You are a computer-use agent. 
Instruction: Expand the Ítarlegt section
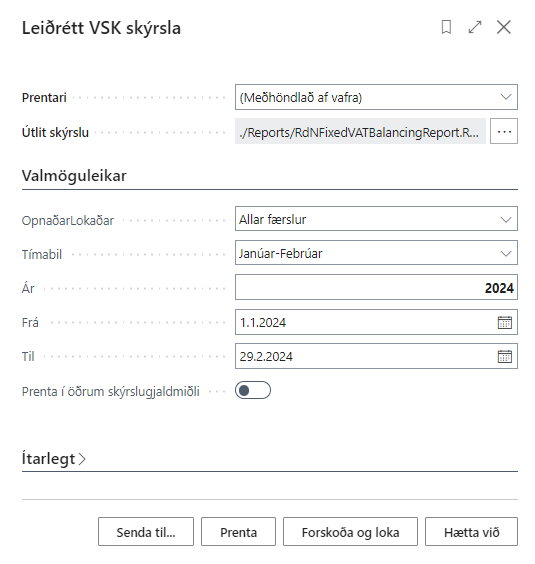54,459
